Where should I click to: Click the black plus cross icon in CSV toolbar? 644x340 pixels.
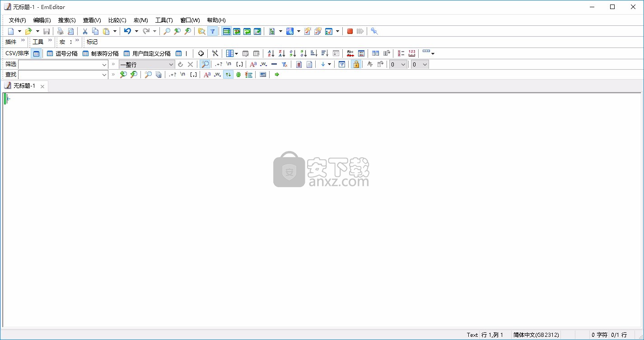pos(201,53)
